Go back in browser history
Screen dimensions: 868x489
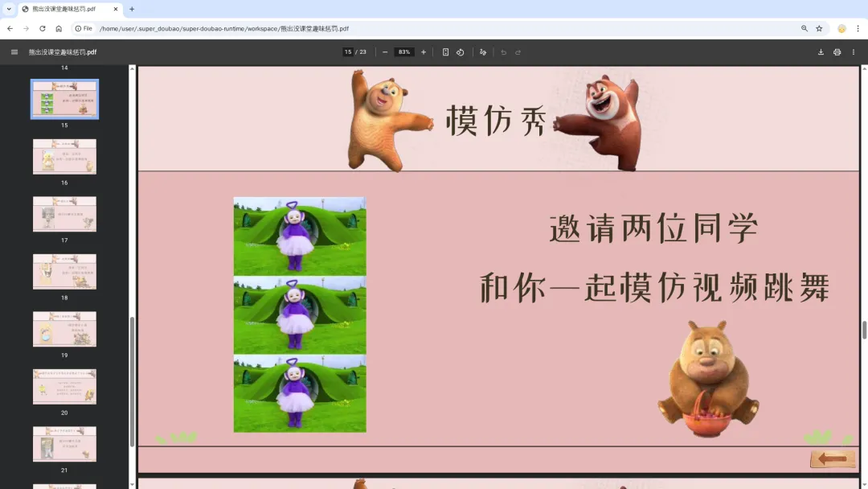(10, 28)
